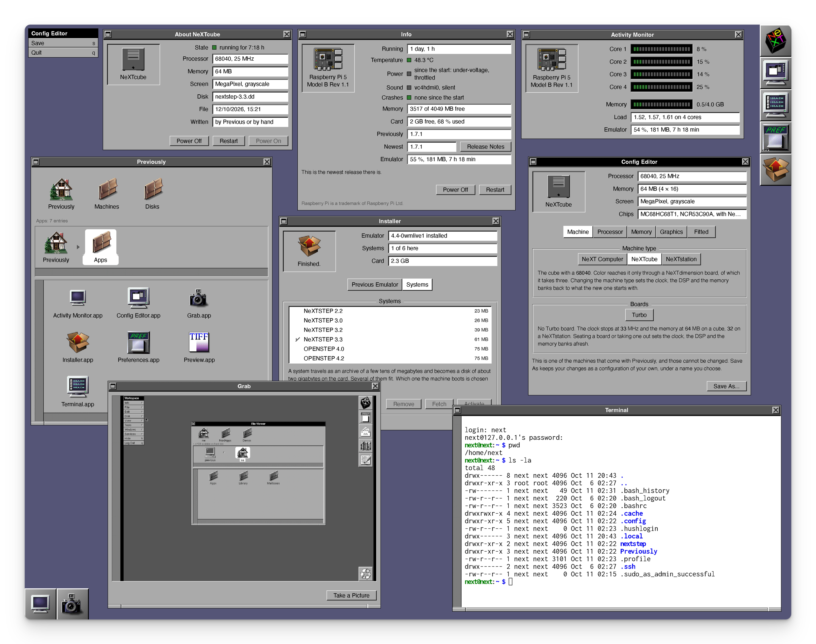The image size is (816, 644).
Task: Click the PREF Preferences dock icon
Action: [775, 138]
